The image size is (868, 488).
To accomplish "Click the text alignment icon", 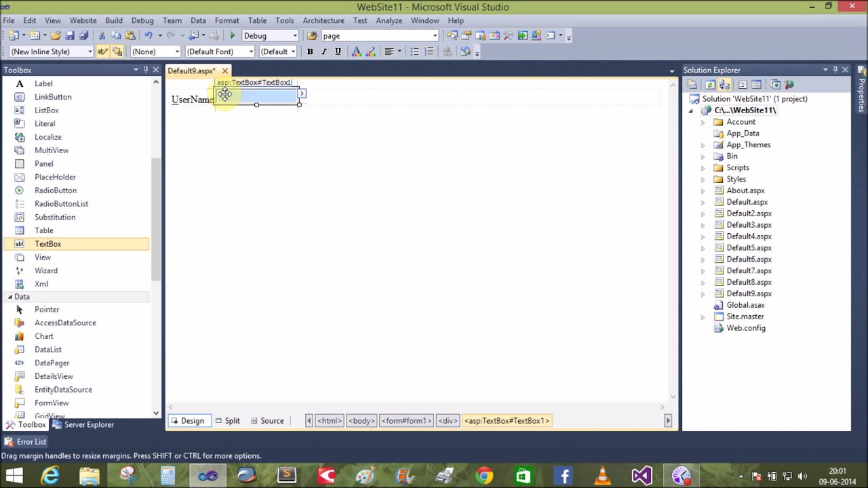I will click(x=389, y=52).
